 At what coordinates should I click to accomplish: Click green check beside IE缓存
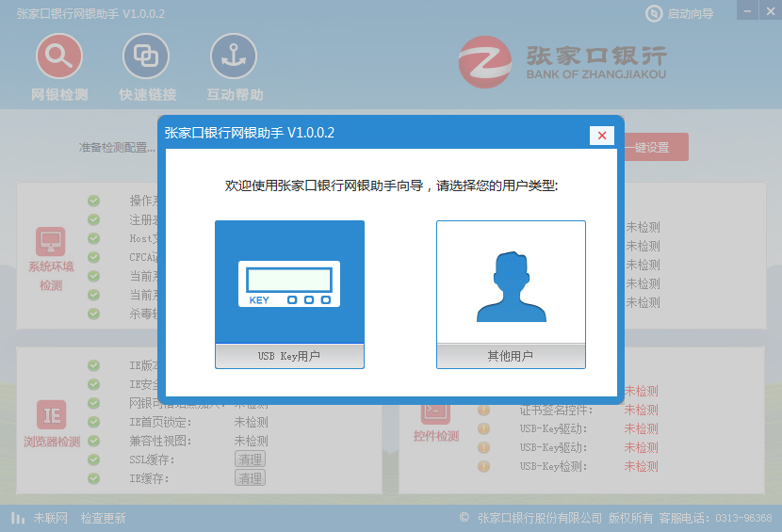(94, 478)
